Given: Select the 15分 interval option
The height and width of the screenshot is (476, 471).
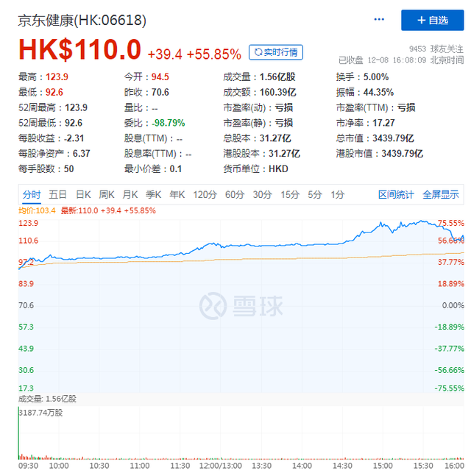Looking at the screenshot, I should coord(290,194).
